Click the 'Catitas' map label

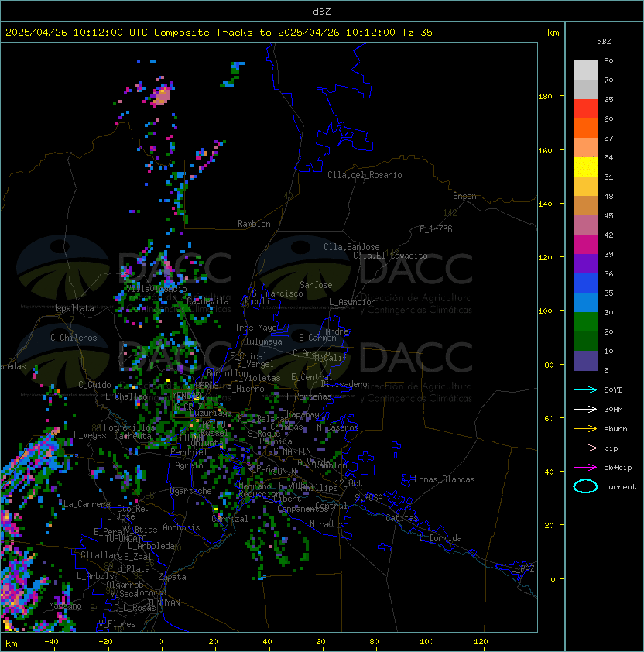402,518
